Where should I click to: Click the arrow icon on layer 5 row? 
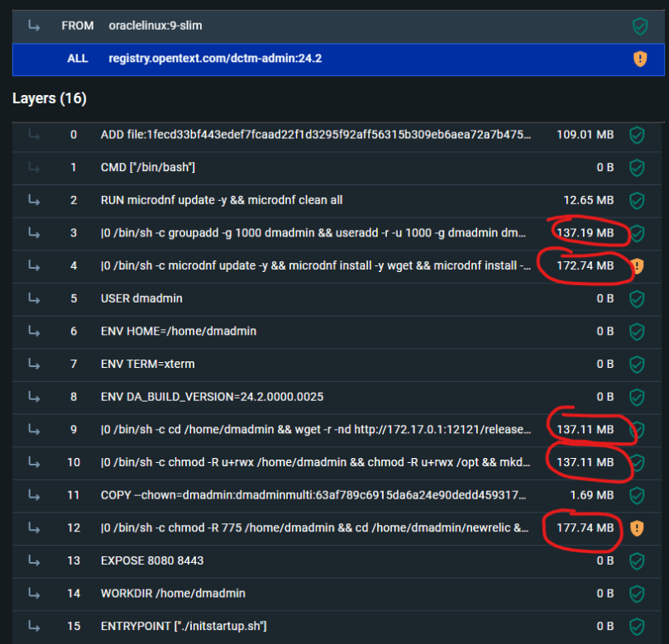tap(34, 298)
